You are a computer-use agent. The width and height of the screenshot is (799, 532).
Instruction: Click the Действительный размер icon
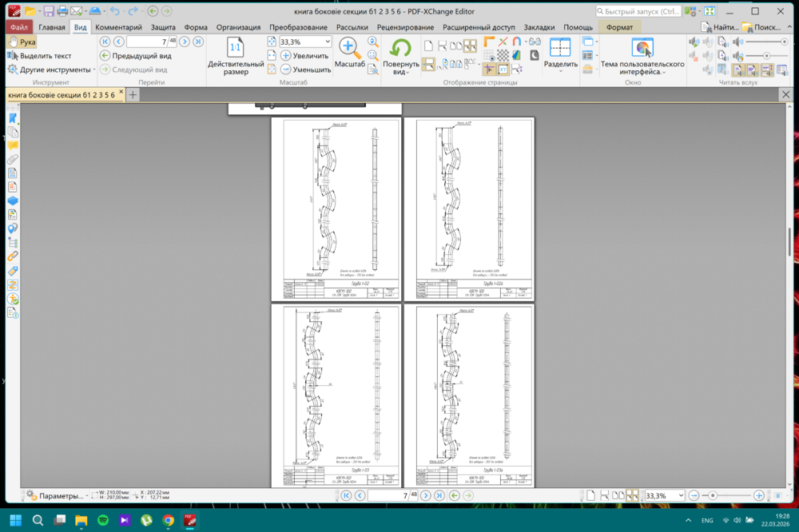[x=235, y=48]
